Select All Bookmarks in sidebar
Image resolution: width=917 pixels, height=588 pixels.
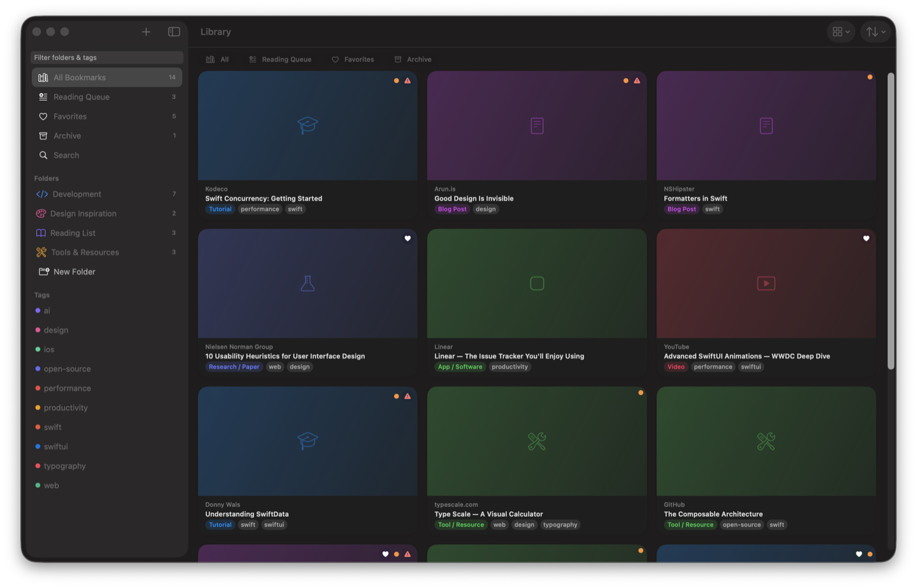pos(107,78)
